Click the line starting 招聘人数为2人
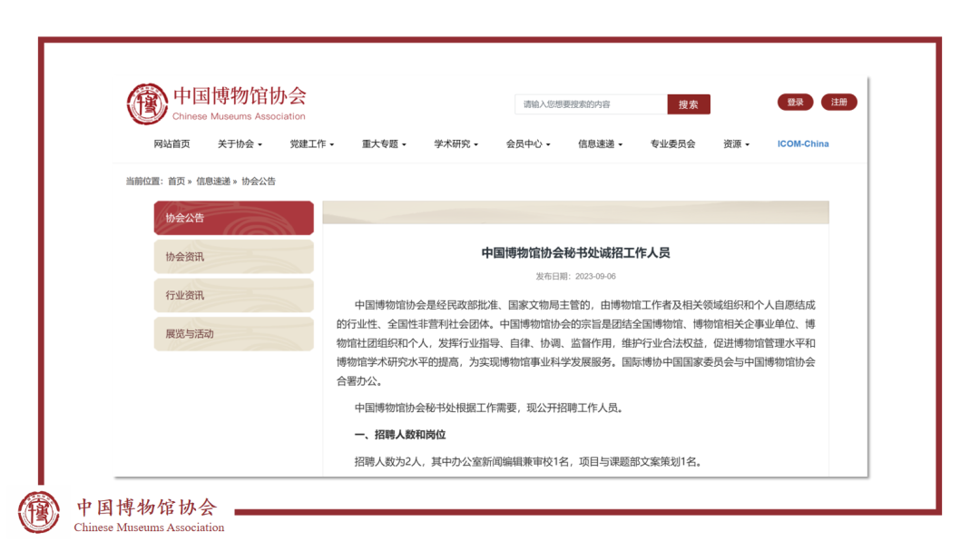Image resolution: width=980 pixels, height=552 pixels. 529,461
